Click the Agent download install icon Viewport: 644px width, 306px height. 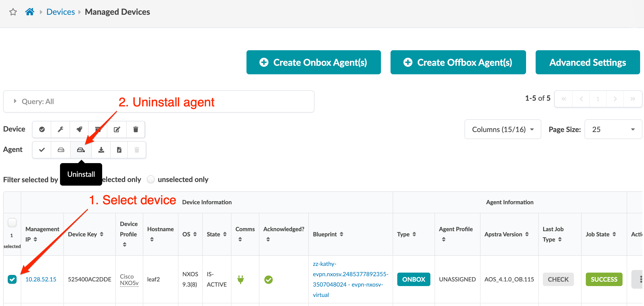(x=101, y=150)
